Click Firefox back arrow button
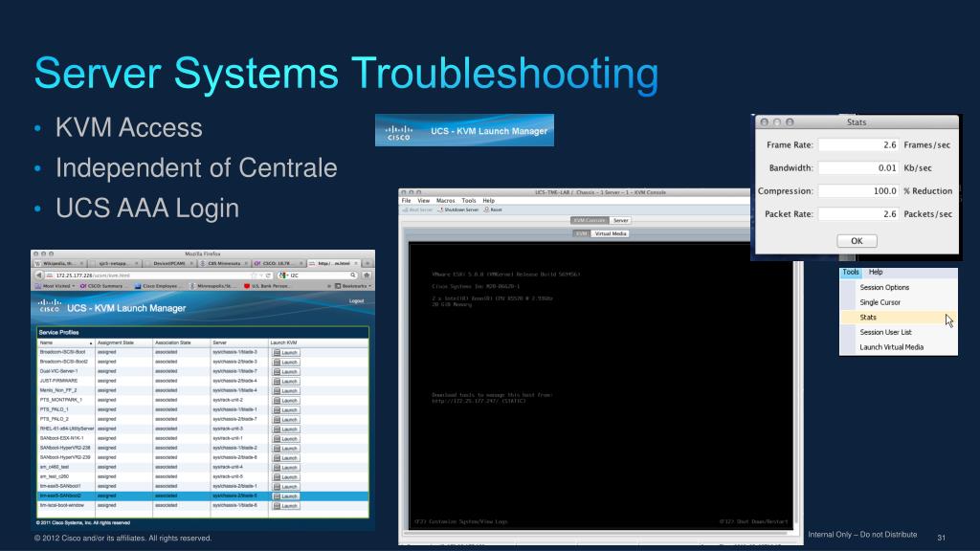 coord(38,275)
